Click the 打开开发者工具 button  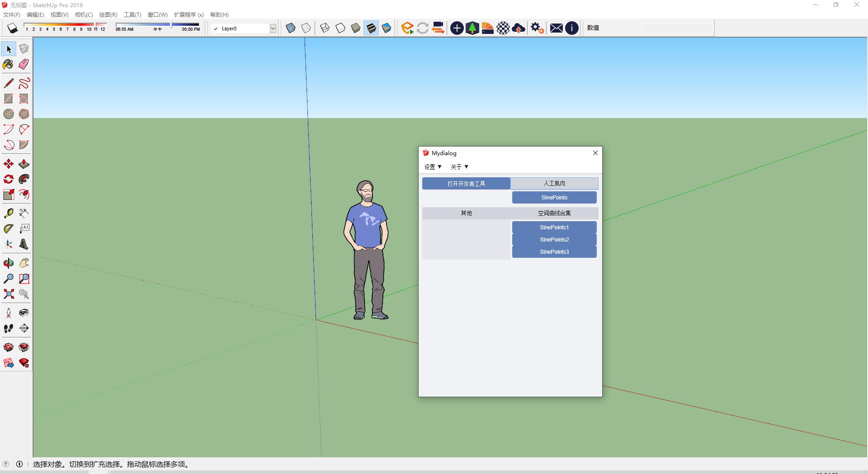466,184
